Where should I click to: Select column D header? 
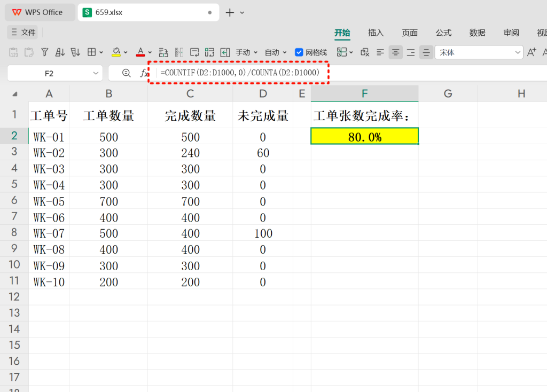click(x=263, y=93)
